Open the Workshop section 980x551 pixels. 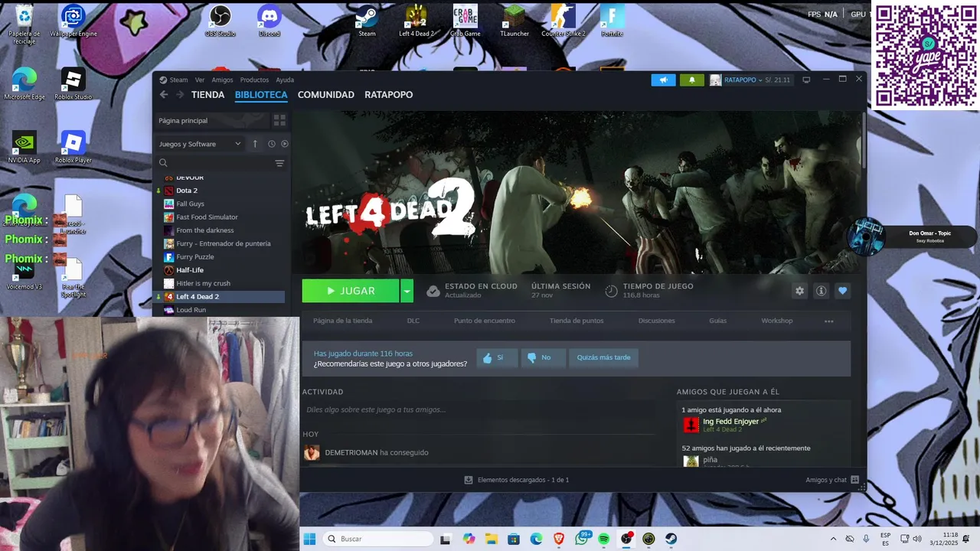point(777,321)
